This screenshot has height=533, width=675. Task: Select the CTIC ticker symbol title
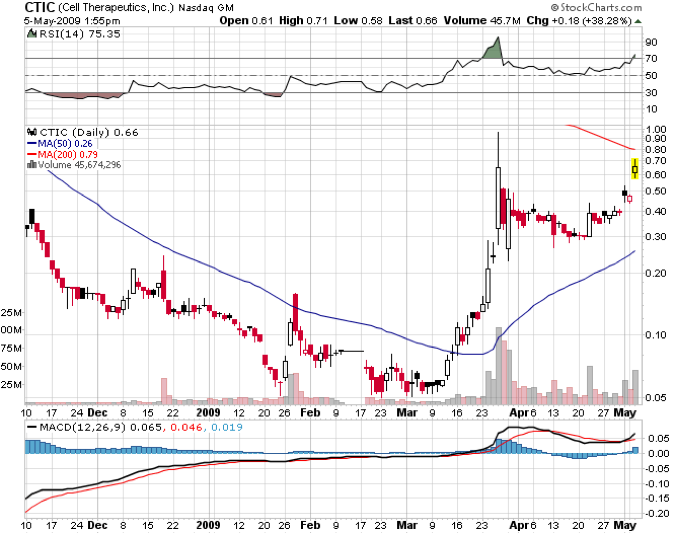point(39,7)
